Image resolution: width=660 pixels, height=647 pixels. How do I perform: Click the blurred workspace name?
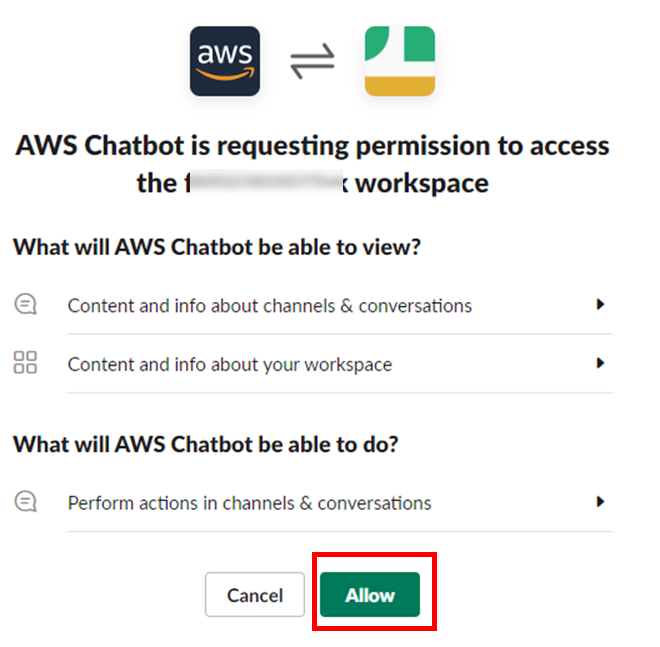267,182
